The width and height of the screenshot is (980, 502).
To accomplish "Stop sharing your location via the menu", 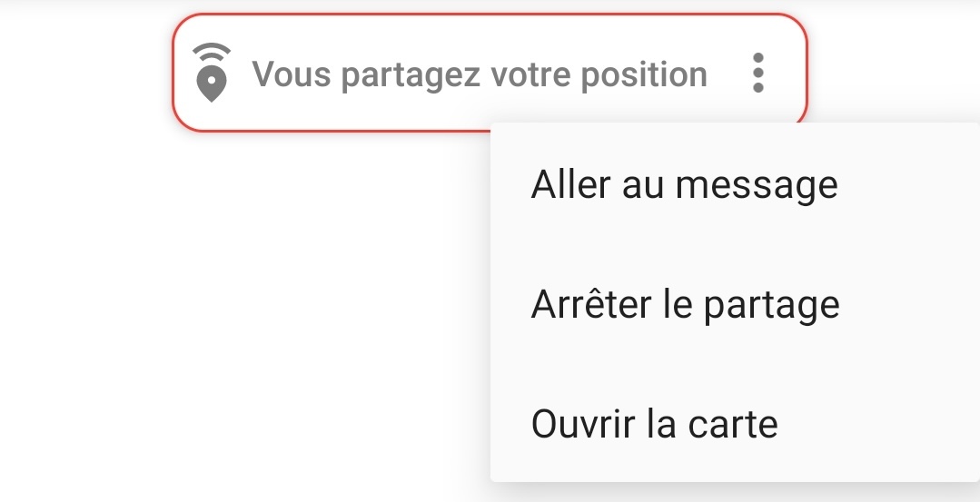I will click(x=735, y=303).
